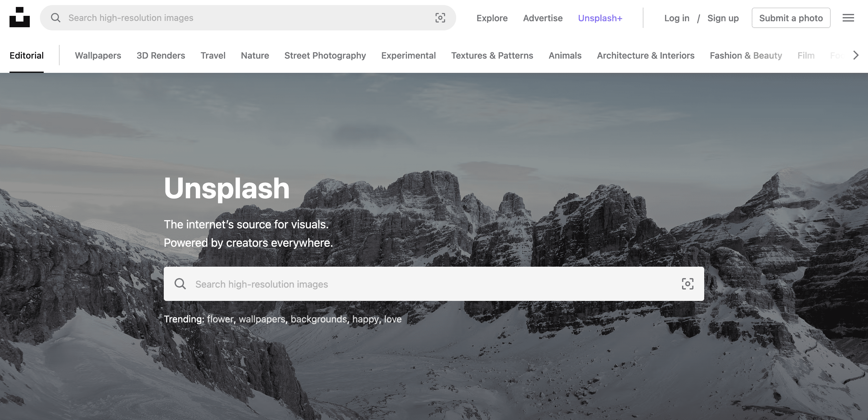Viewport: 868px width, 420px height.
Task: Click the Log in link
Action: pyautogui.click(x=677, y=18)
